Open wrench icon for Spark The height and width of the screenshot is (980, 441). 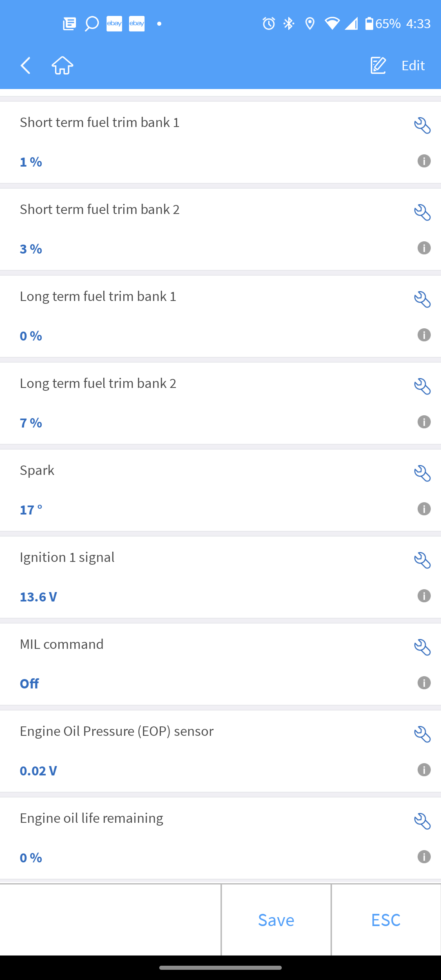pyautogui.click(x=422, y=473)
